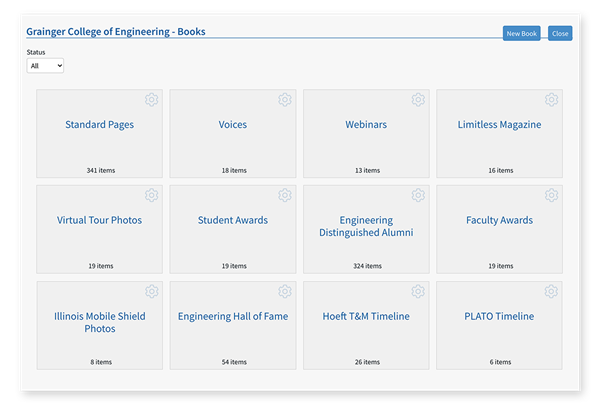
Task: Open Engineering Hall of Fame gear
Action: [285, 291]
